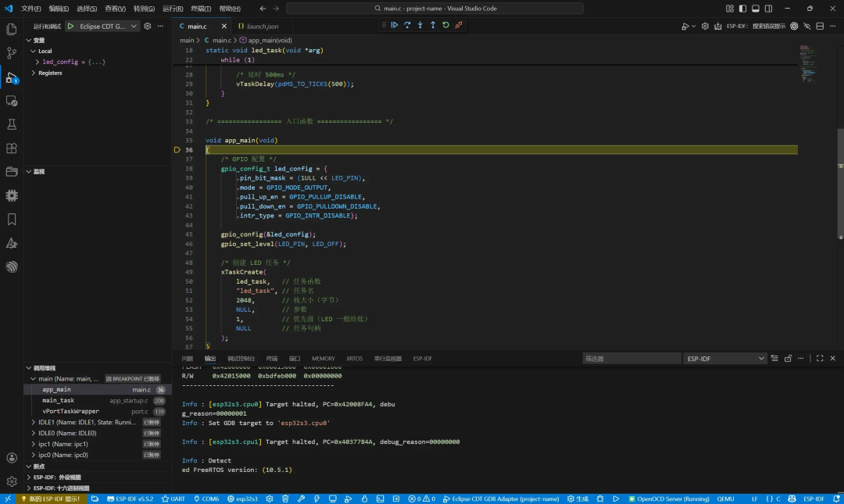Open the Accounts icon
This screenshot has width=844, height=504.
[11, 458]
